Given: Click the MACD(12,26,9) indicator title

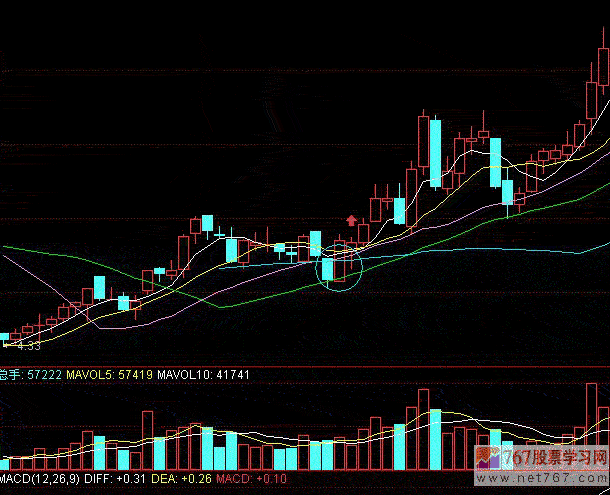Looking at the screenshot, I should (40, 481).
